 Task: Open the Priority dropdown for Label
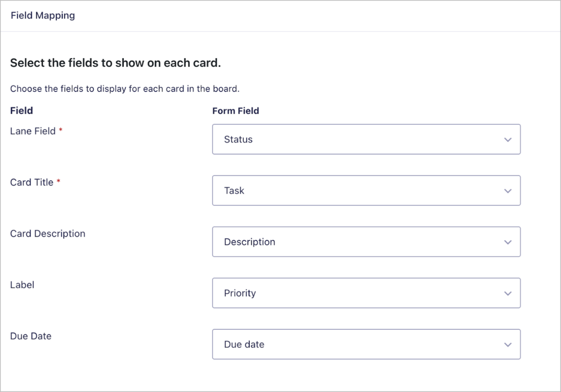366,293
